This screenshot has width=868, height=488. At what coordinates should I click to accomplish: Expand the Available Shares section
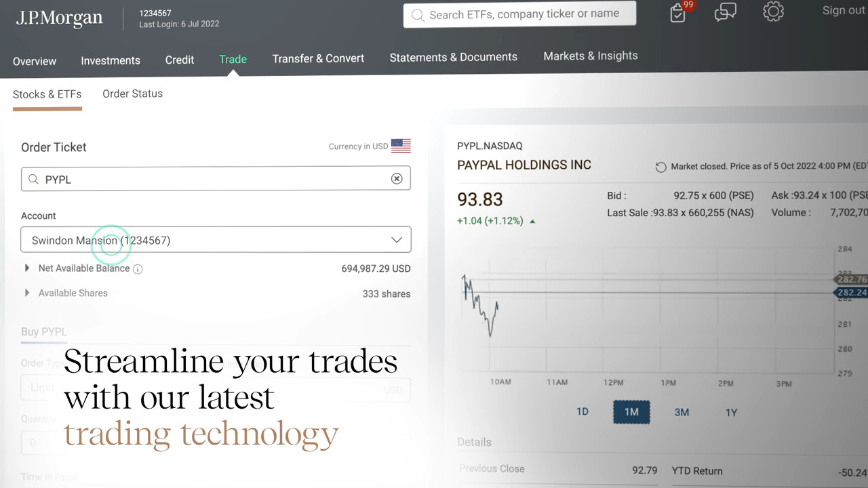(x=26, y=292)
